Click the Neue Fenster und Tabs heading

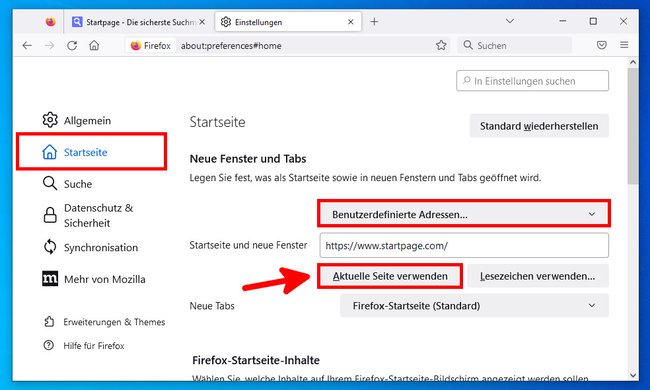click(x=248, y=159)
